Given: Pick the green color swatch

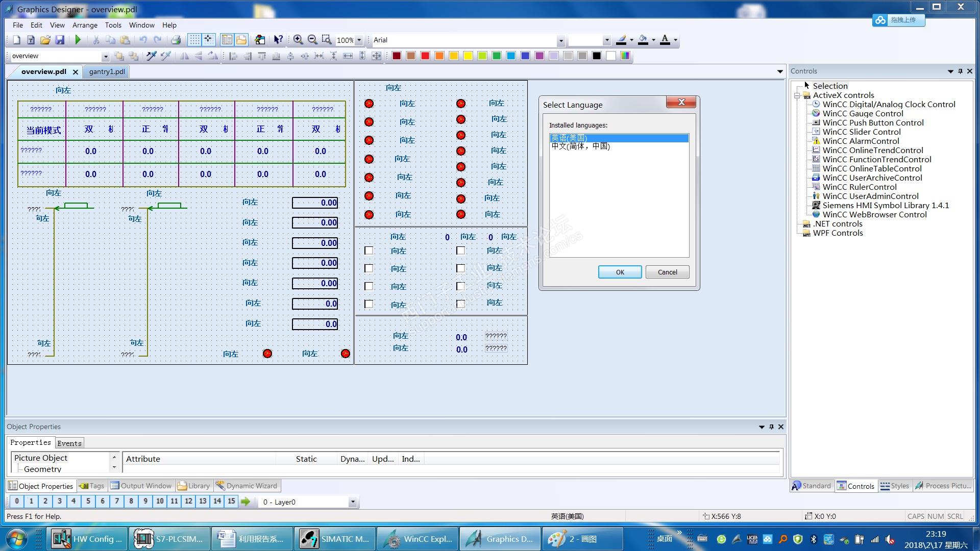Looking at the screenshot, I should pos(497,56).
